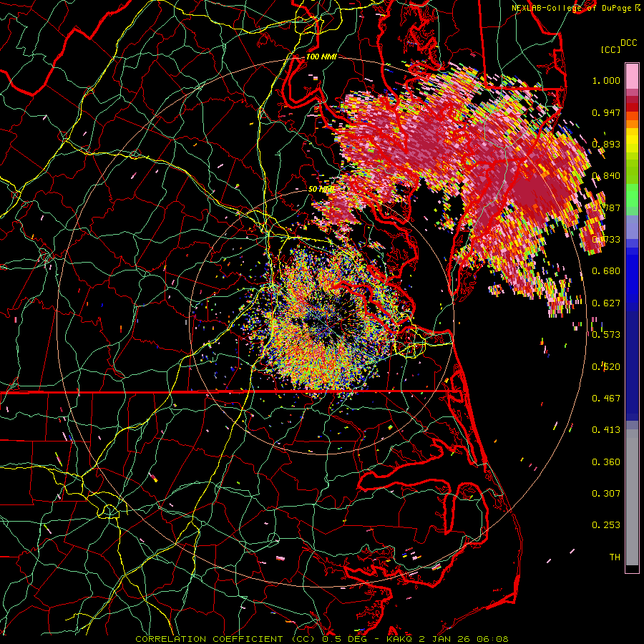Click the [CC] unit label
The width and height of the screenshot is (644, 644).
tap(611, 49)
